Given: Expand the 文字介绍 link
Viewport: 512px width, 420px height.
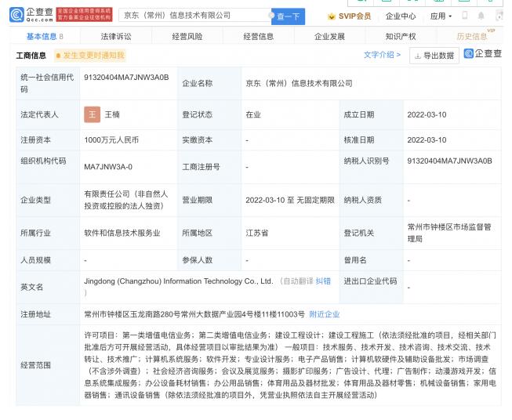Looking at the screenshot, I should click(382, 55).
